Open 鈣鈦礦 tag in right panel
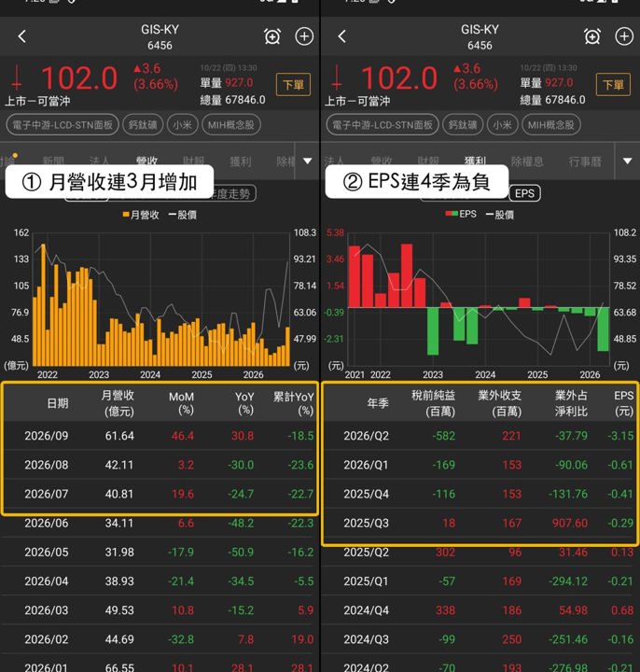Image resolution: width=640 pixels, height=672 pixels. 463,125
